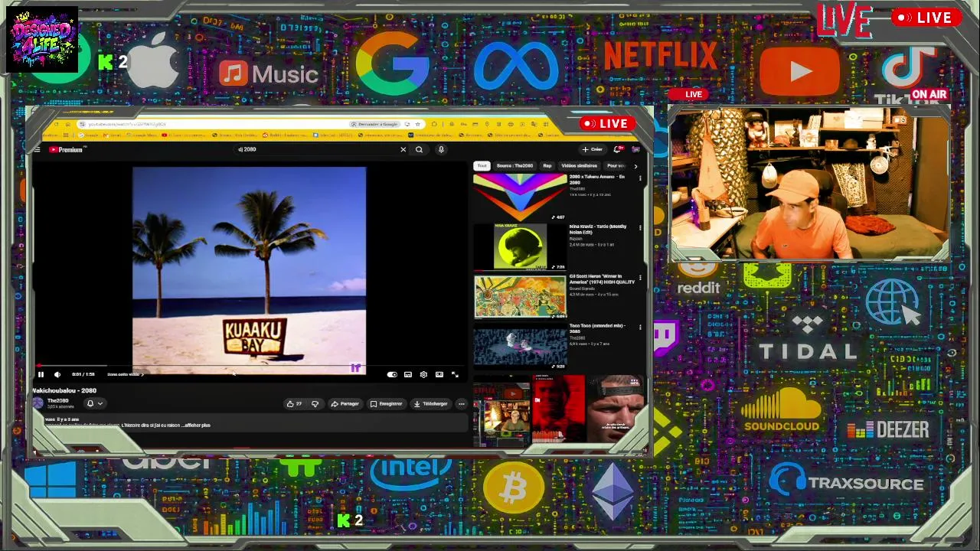
Task: Open The2080 channel avatar
Action: click(38, 403)
